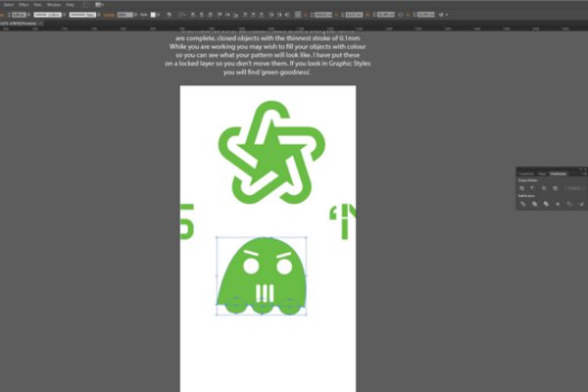Click the vertical align center icon
The width and height of the screenshot is (588, 392).
tap(227, 15)
